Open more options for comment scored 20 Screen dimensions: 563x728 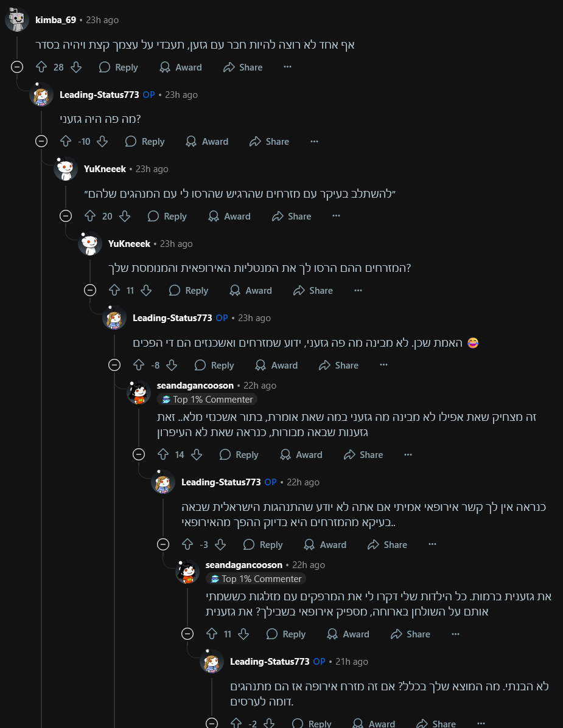pyautogui.click(x=336, y=216)
